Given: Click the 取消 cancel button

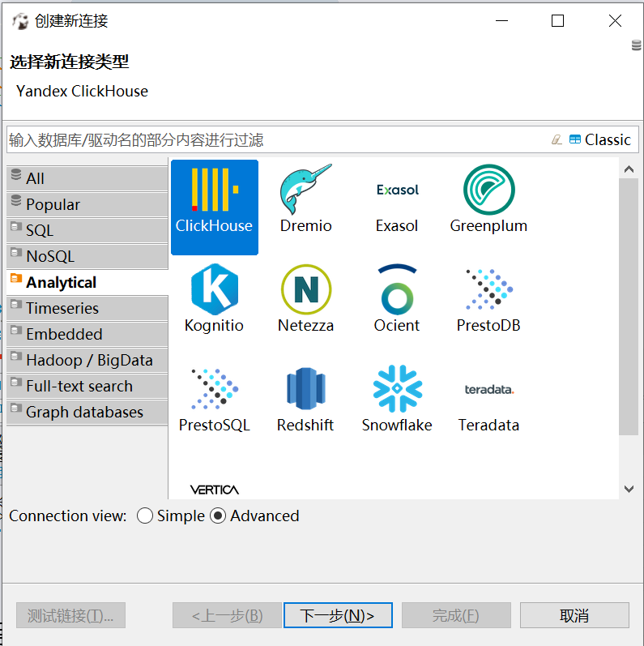Looking at the screenshot, I should 574,615.
